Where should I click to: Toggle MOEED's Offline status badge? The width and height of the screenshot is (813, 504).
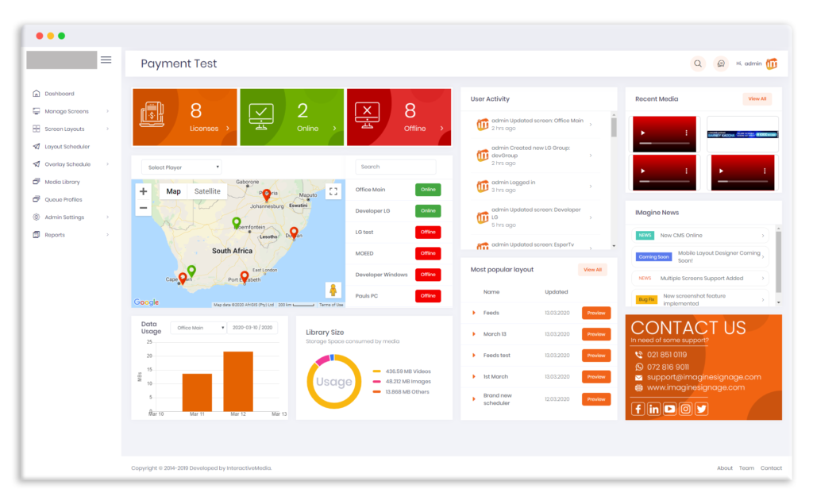pos(428,252)
